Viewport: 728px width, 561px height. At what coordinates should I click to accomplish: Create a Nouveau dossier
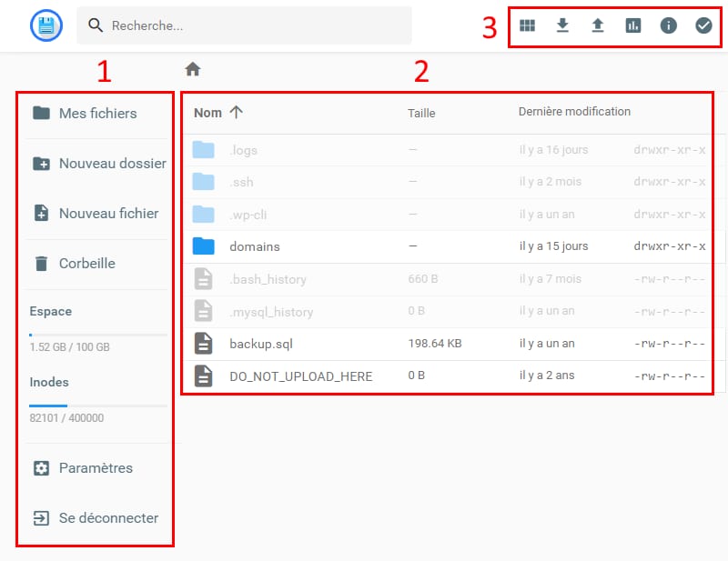pyautogui.click(x=112, y=164)
